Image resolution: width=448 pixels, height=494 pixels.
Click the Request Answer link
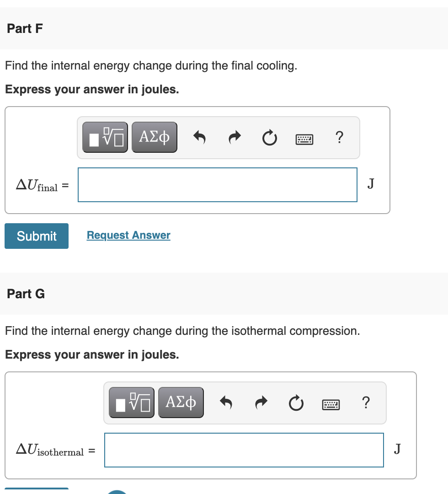click(128, 235)
